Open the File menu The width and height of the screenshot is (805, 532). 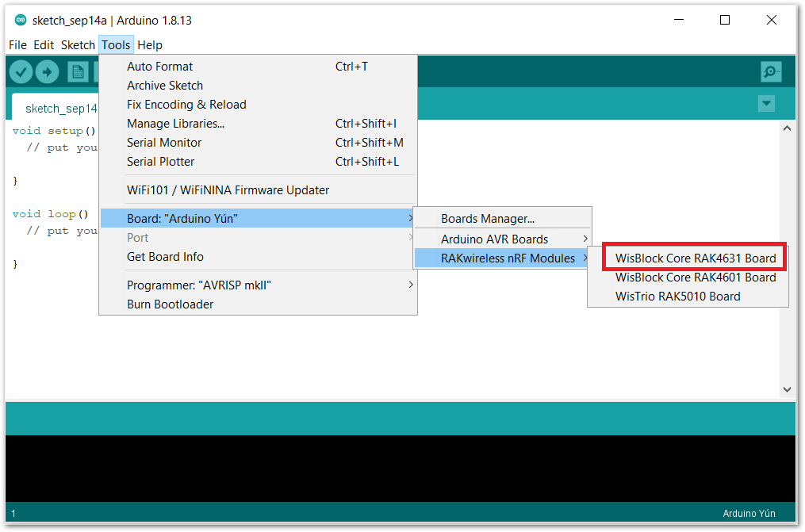tap(17, 45)
